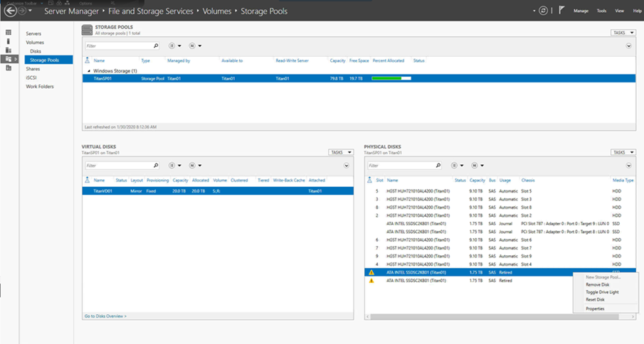The image size is (644, 344).
Task: Select the TitanVD01 virtual disk row
Action: click(218, 191)
